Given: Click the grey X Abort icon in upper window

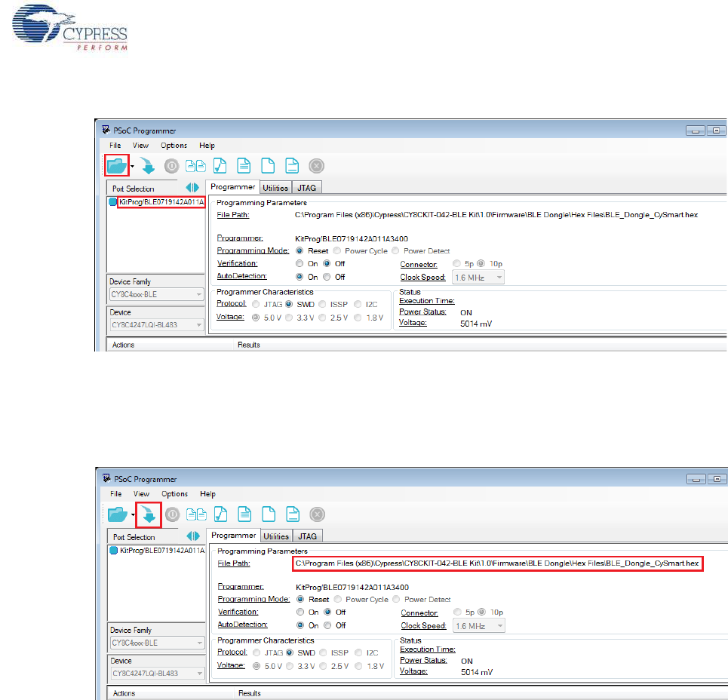Looking at the screenshot, I should point(316,166).
